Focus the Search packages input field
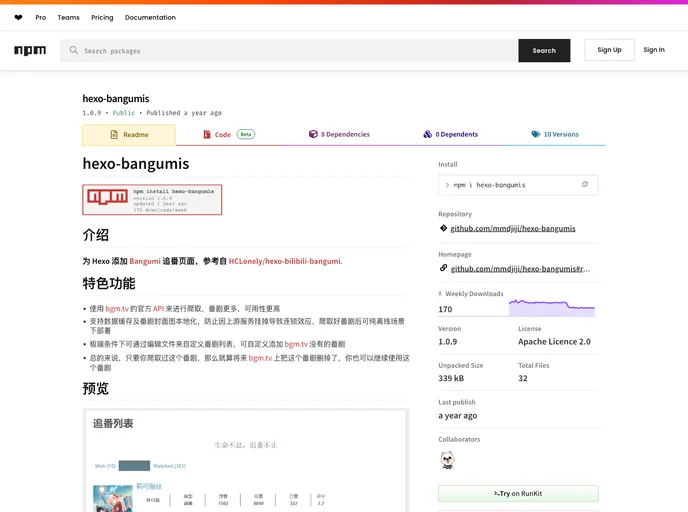Image resolution: width=688 pixels, height=512 pixels. [289, 50]
